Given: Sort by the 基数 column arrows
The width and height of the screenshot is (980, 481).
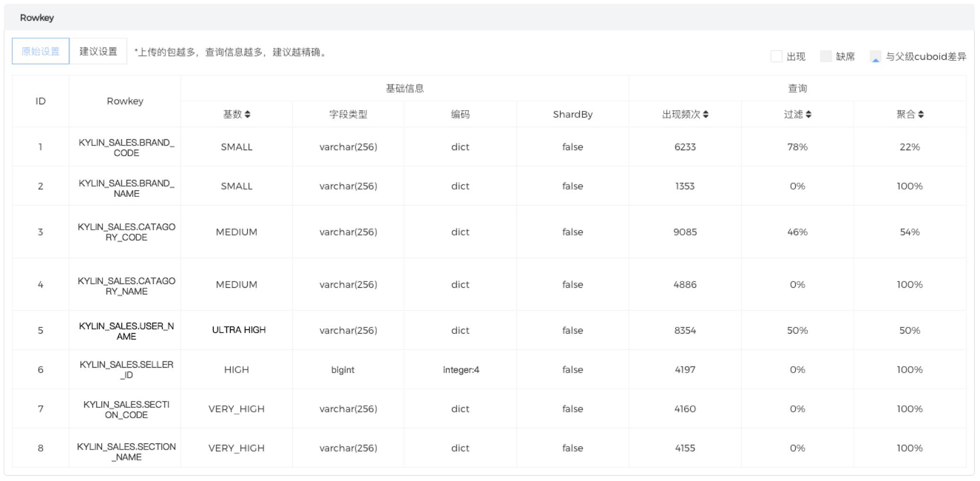Looking at the screenshot, I should point(247,114).
